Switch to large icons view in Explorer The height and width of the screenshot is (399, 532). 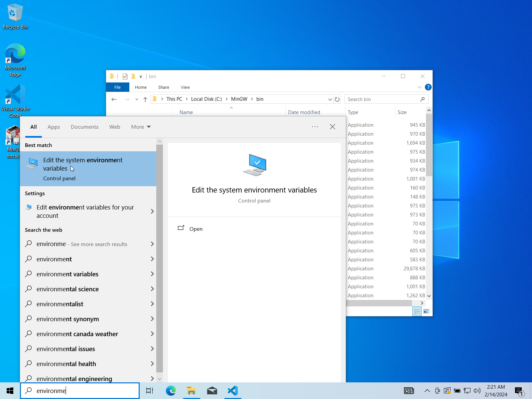tap(426, 312)
